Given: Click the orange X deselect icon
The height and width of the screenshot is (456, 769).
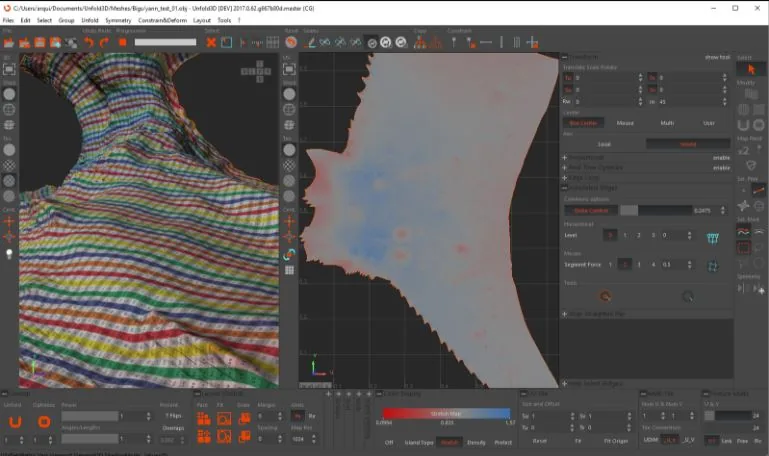Looking at the screenshot, I should pyautogui.click(x=211, y=43).
